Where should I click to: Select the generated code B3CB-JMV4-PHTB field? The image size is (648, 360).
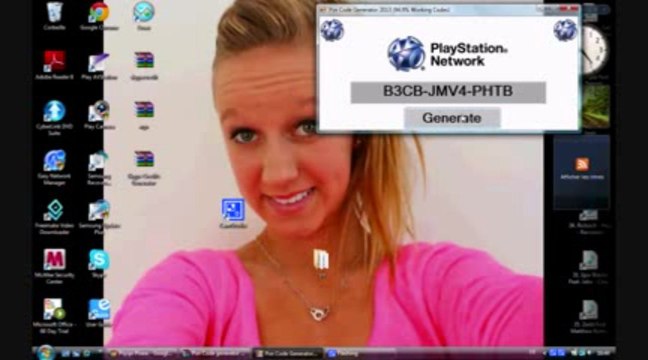pyautogui.click(x=448, y=92)
